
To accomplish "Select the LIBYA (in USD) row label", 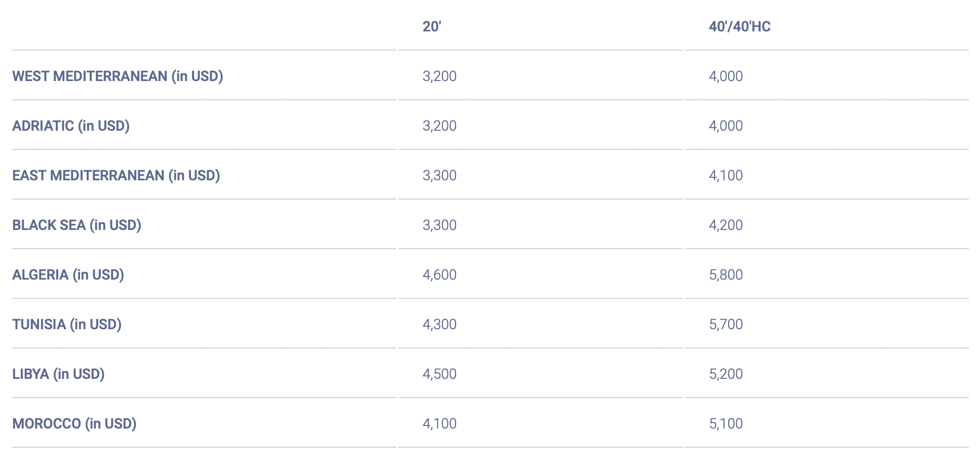I will [x=58, y=374].
